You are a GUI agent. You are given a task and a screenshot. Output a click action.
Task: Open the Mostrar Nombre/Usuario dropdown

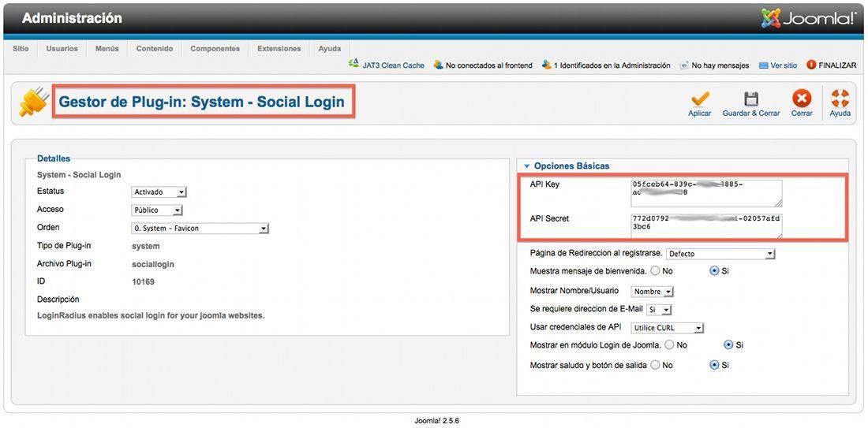click(652, 292)
